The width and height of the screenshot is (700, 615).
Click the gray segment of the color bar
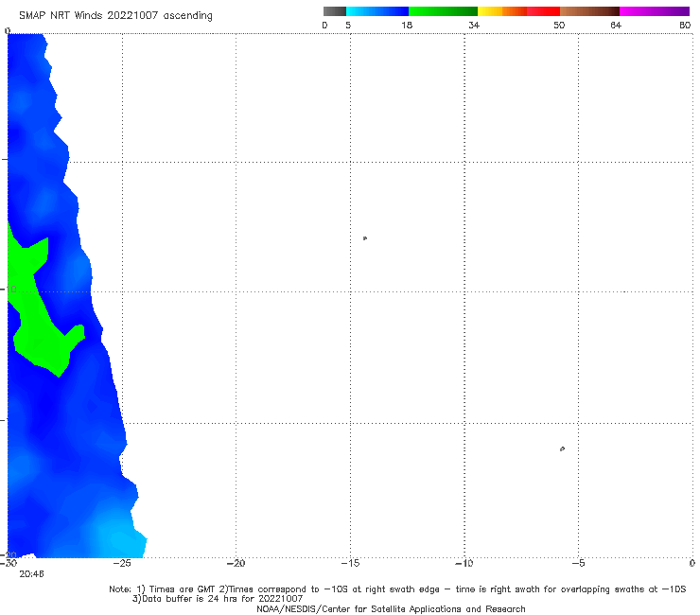pyautogui.click(x=335, y=11)
